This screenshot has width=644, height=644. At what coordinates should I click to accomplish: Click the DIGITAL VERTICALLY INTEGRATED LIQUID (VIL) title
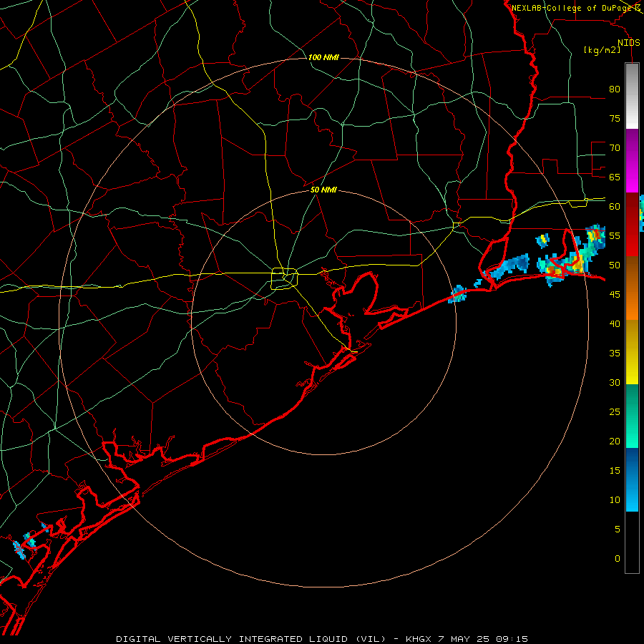pyautogui.click(x=252, y=639)
